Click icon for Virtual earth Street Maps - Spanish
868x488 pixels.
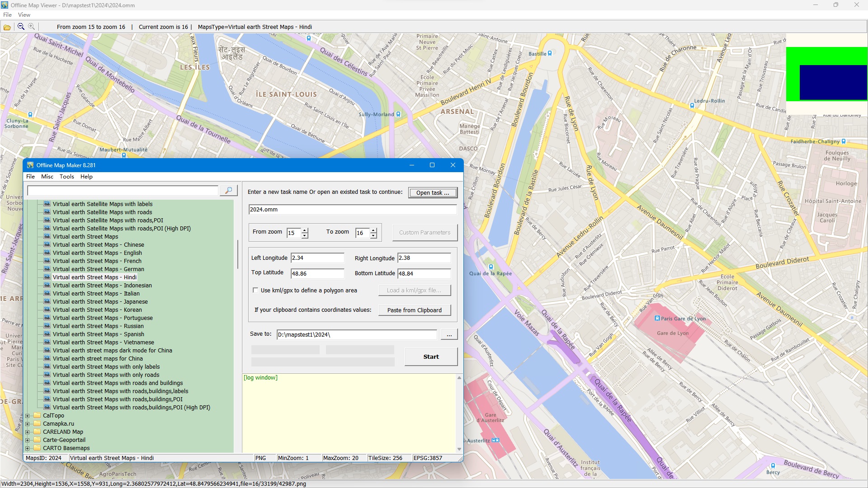pyautogui.click(x=47, y=334)
